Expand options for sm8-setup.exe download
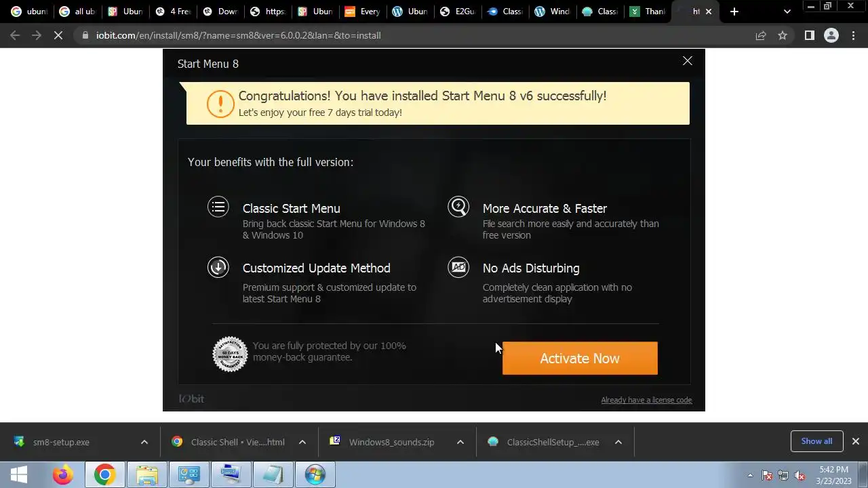Screen dimensions: 868x488 (x=144, y=442)
